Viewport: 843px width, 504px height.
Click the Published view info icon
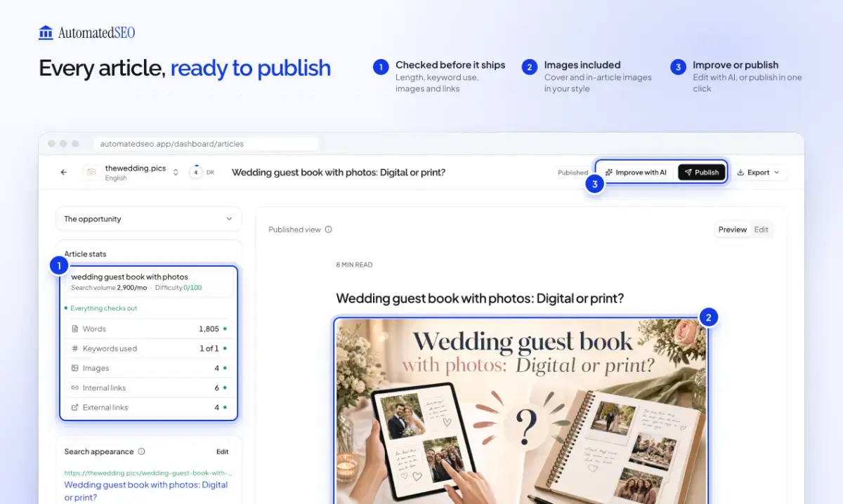[328, 230]
